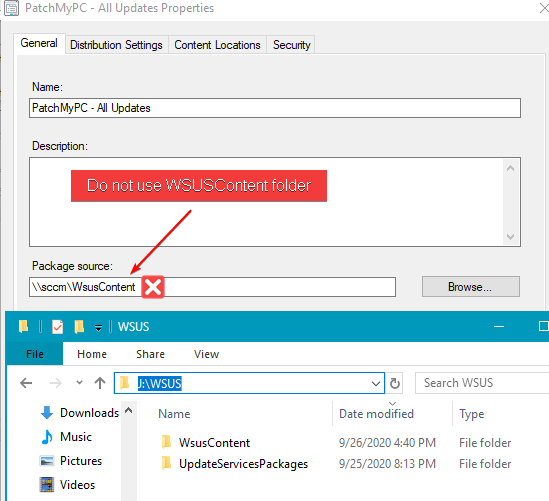Open the Share ribbon tab in Explorer
Viewport: 549px width, 501px height.
click(x=151, y=354)
